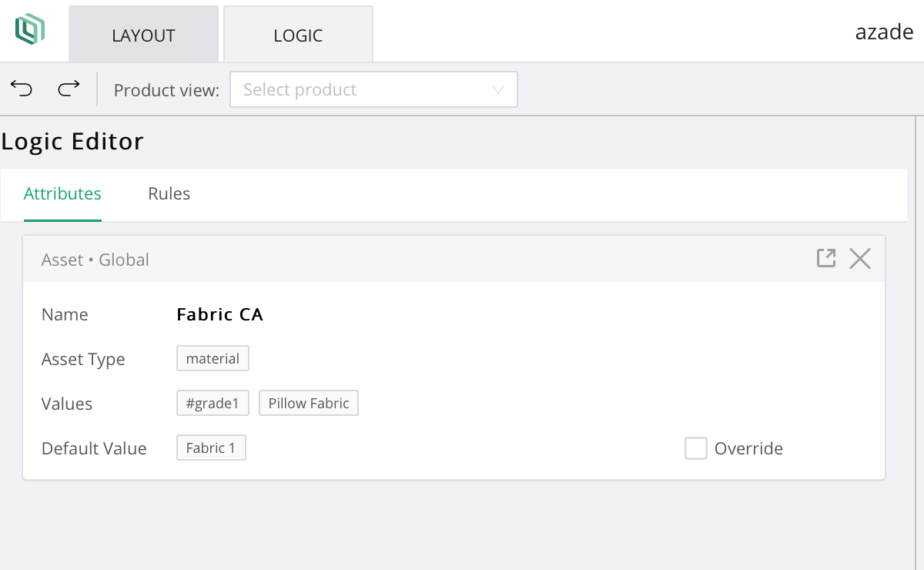Open the Select product dropdown
Screen dimensions: 924x570
(x=362, y=89)
